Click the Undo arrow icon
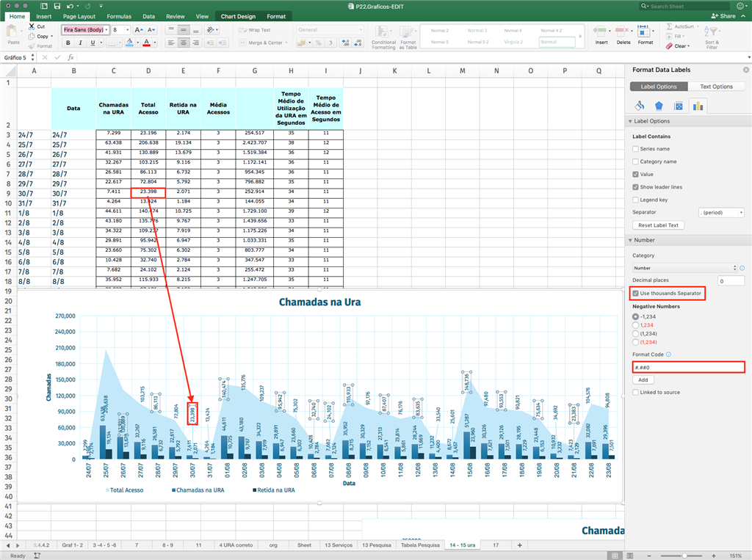The width and height of the screenshot is (752, 560). coord(72,6)
